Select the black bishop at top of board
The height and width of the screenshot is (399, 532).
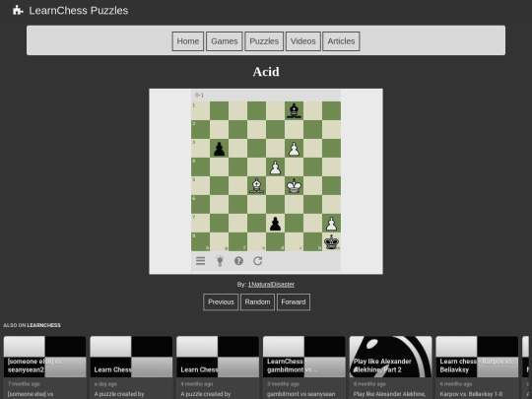coord(294,110)
